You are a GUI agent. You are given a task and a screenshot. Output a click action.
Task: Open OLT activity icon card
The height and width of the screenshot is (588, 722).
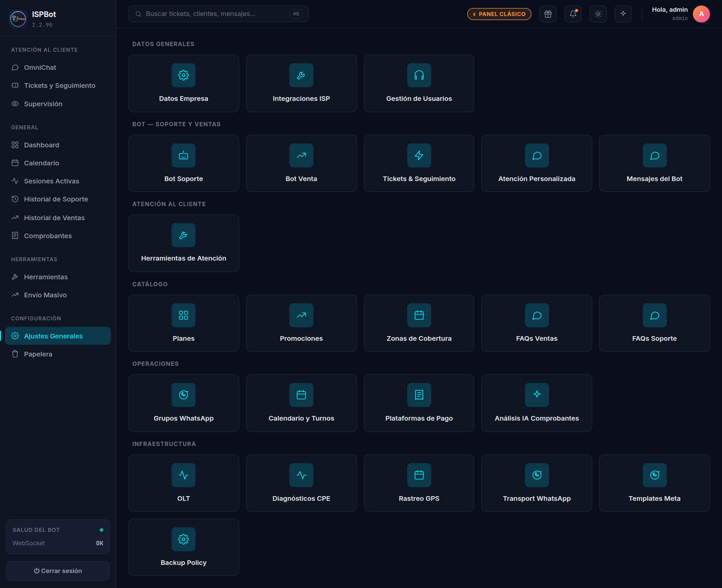[183, 475]
